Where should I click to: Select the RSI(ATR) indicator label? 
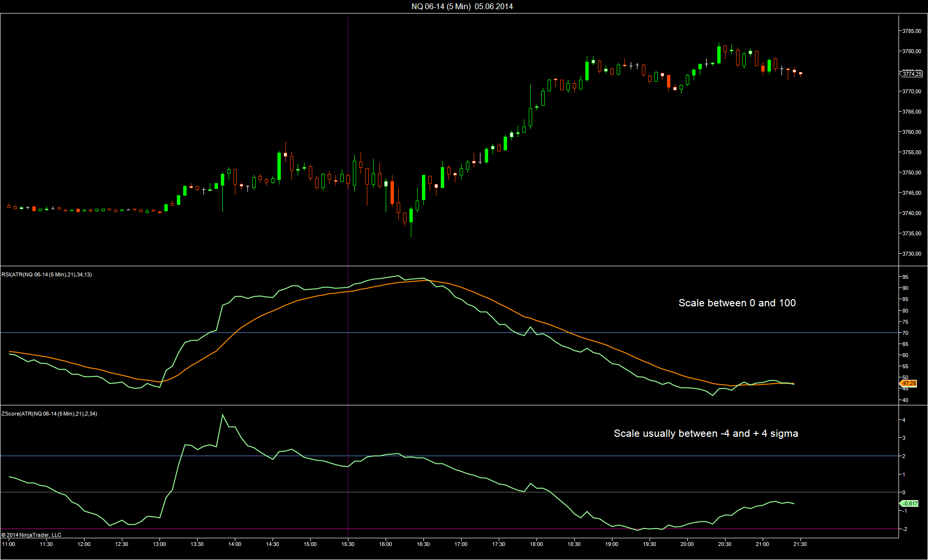46,274
